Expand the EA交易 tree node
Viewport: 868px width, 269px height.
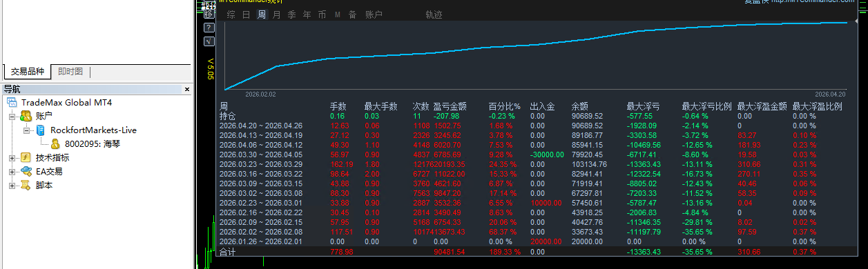coord(12,172)
